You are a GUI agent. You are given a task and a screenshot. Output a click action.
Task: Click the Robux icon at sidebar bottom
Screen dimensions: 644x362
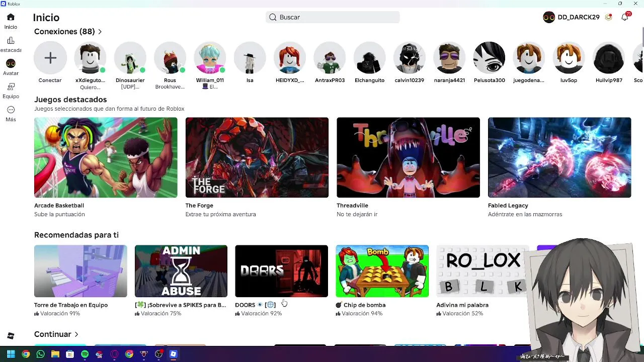[x=11, y=336]
